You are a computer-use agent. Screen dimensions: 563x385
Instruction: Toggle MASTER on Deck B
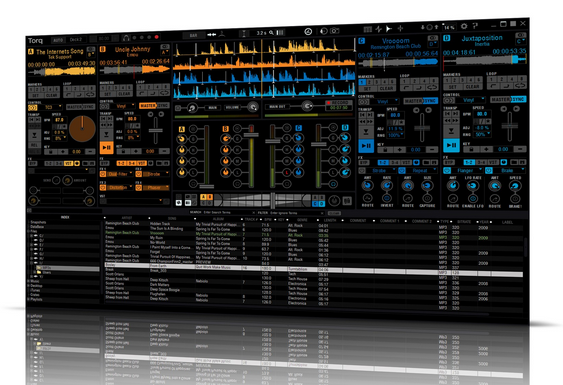pyautogui.click(x=148, y=106)
